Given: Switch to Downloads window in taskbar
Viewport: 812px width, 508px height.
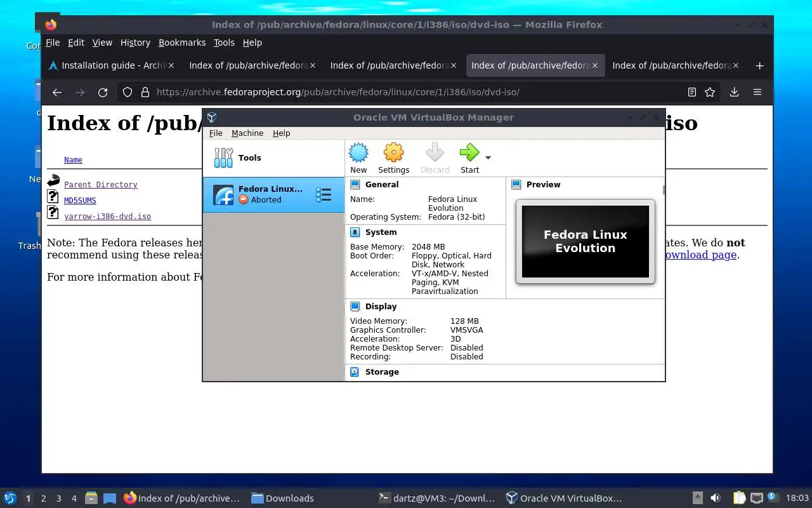Looking at the screenshot, I should 283,498.
